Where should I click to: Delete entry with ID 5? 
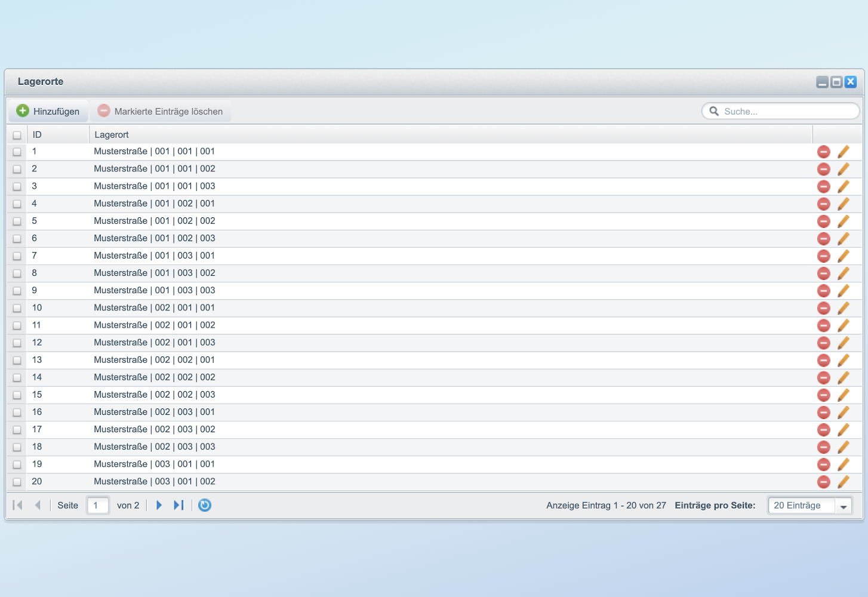tap(824, 221)
